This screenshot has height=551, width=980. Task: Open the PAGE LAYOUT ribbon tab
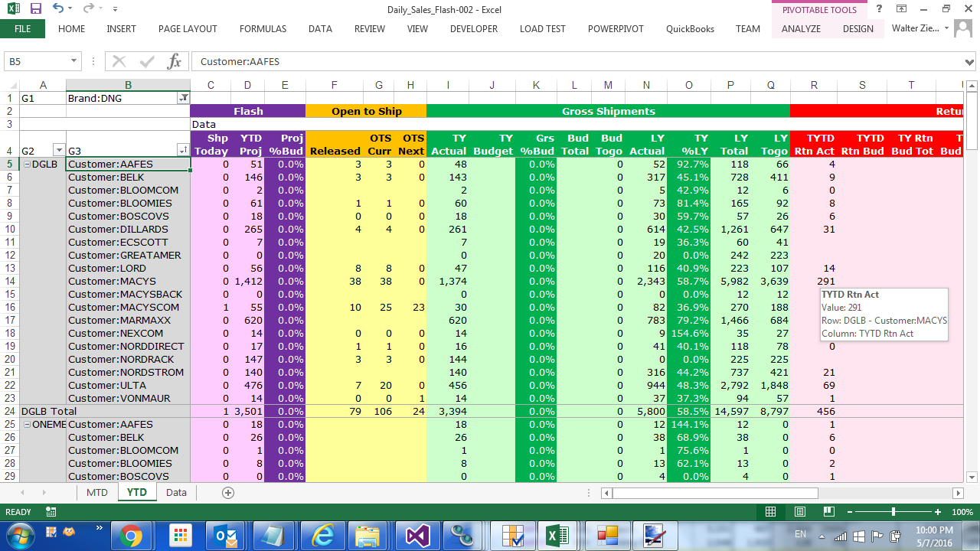[x=188, y=29]
